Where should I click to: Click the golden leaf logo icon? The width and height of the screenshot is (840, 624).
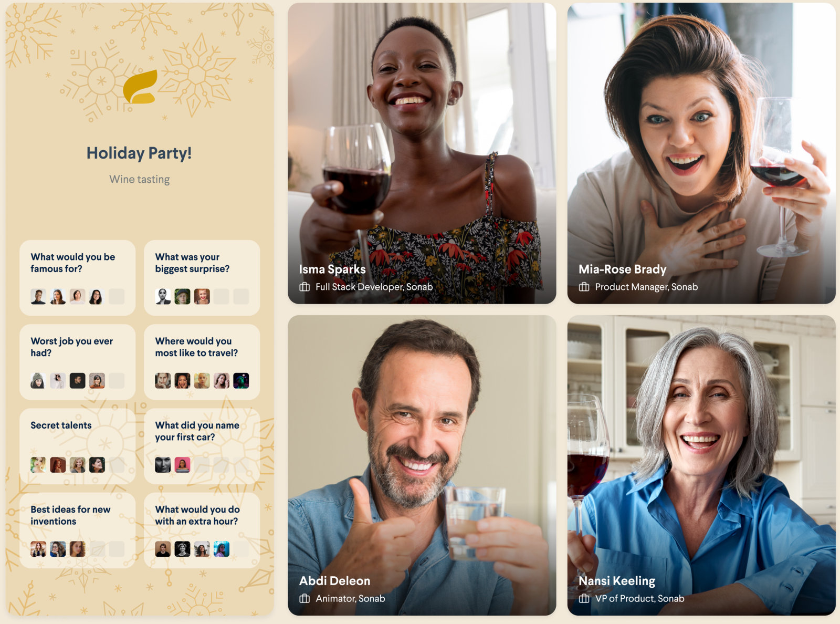point(140,87)
